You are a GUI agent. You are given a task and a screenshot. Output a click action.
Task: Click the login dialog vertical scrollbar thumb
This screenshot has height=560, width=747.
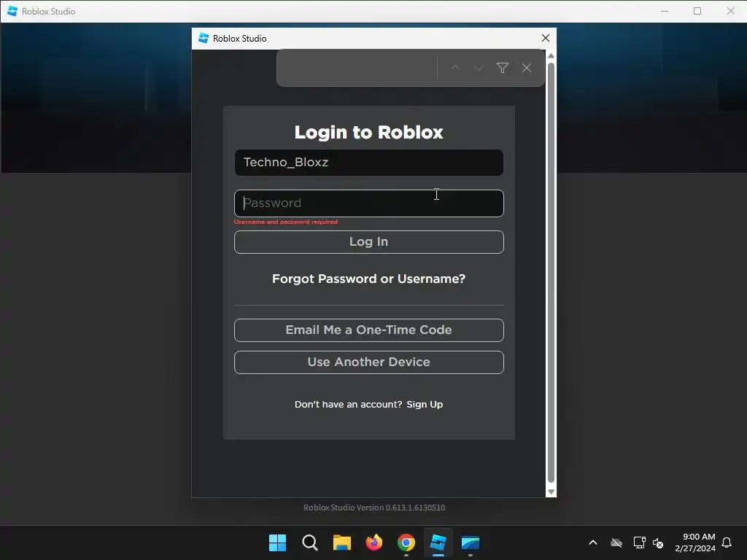[x=551, y=271]
